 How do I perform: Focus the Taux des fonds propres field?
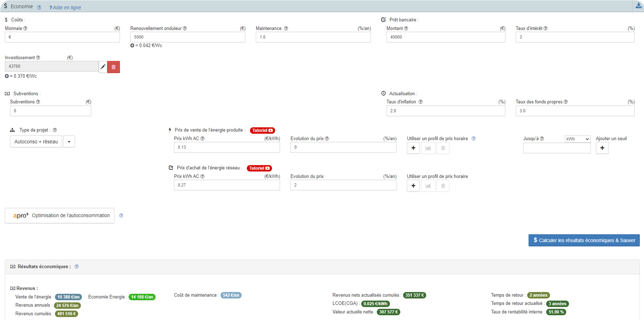(x=575, y=111)
